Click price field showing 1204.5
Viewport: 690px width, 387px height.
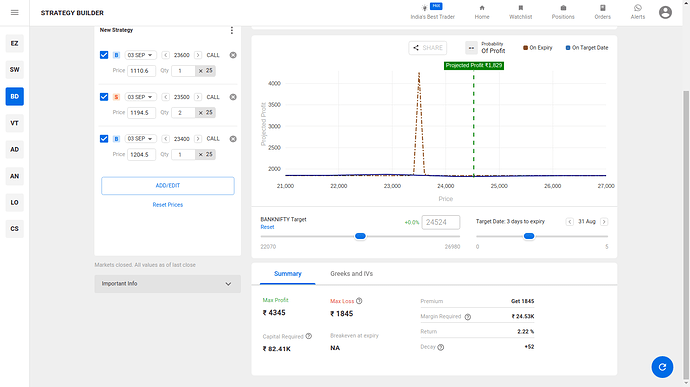[141, 155]
